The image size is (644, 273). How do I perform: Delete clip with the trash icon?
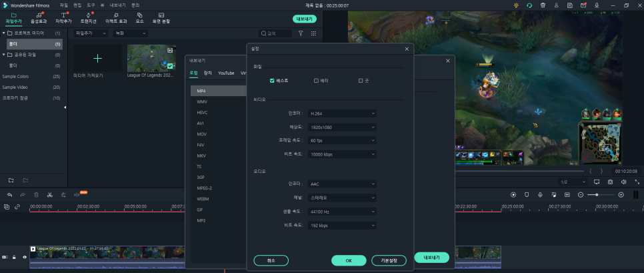pyautogui.click(x=36, y=195)
